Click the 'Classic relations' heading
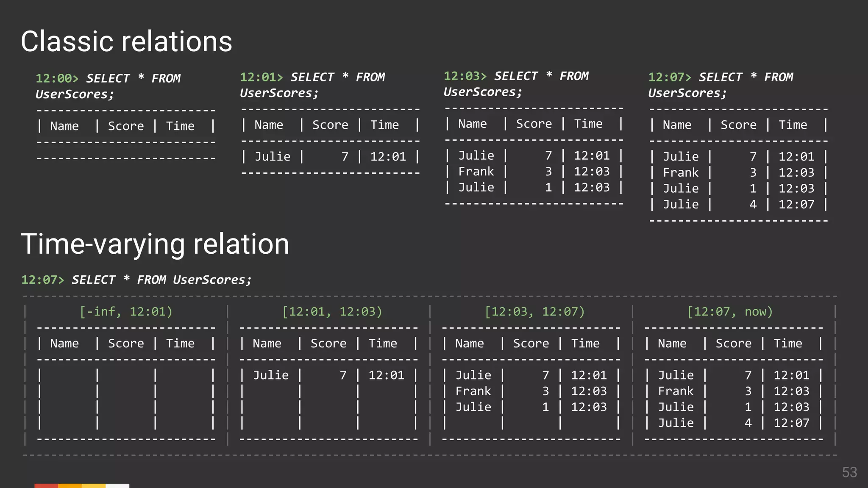The image size is (868, 488). click(x=126, y=42)
